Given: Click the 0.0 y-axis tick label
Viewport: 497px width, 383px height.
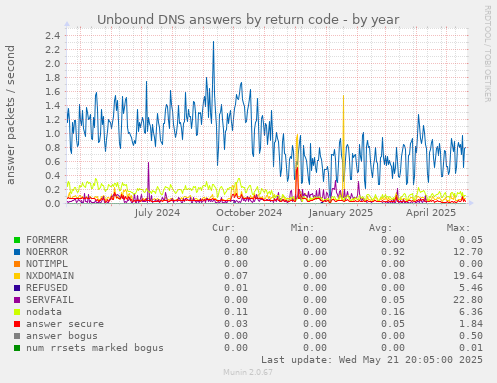Looking at the screenshot, I should (x=52, y=203).
